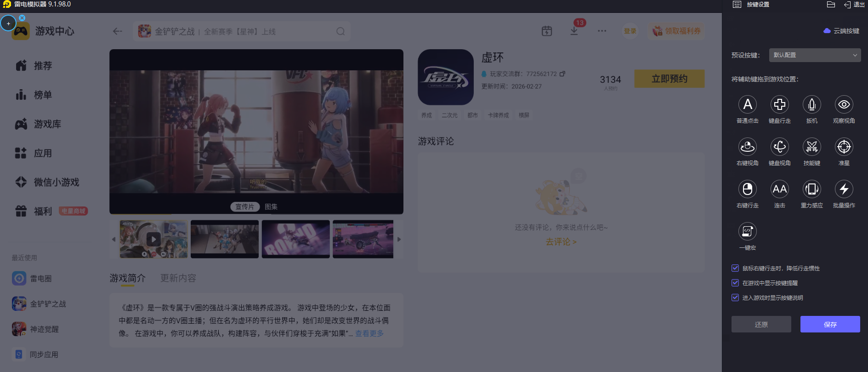Image resolution: width=868 pixels, height=372 pixels.
Task: Go back with the left arrow
Action: (118, 31)
